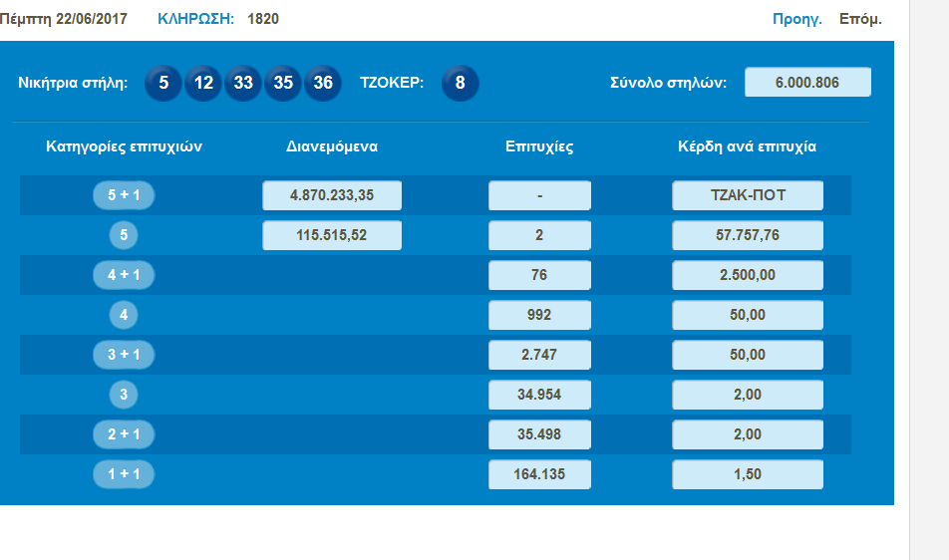Click winning number ball 35

(x=283, y=83)
